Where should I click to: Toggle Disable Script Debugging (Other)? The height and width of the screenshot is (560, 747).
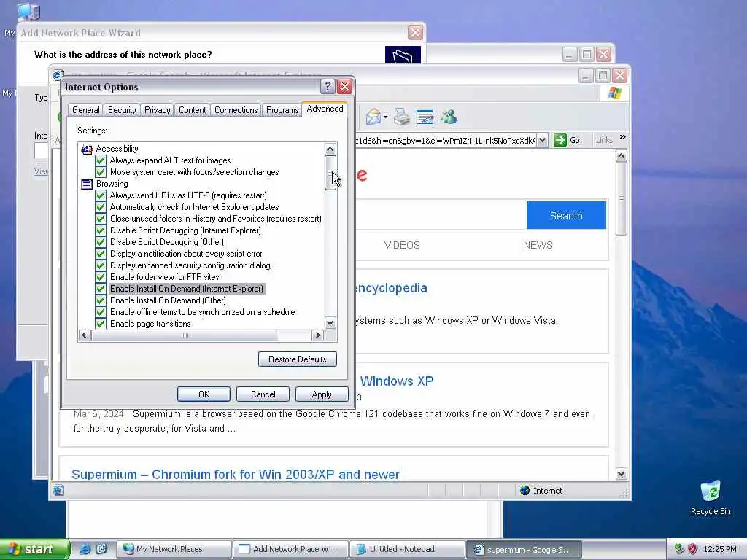(x=101, y=242)
